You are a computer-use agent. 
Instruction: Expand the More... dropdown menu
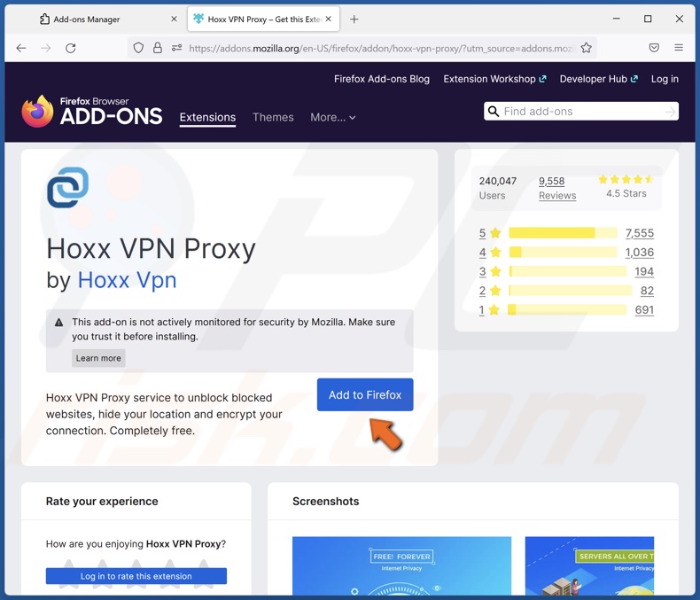(333, 117)
